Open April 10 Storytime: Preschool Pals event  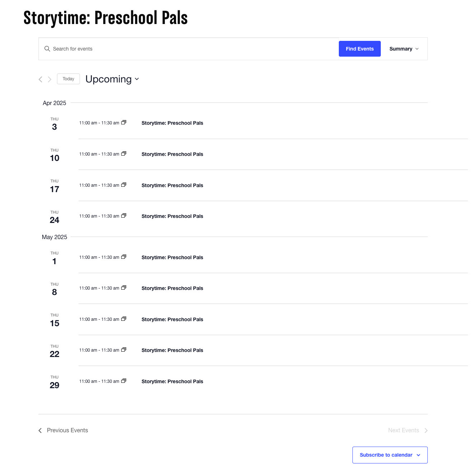point(172,154)
